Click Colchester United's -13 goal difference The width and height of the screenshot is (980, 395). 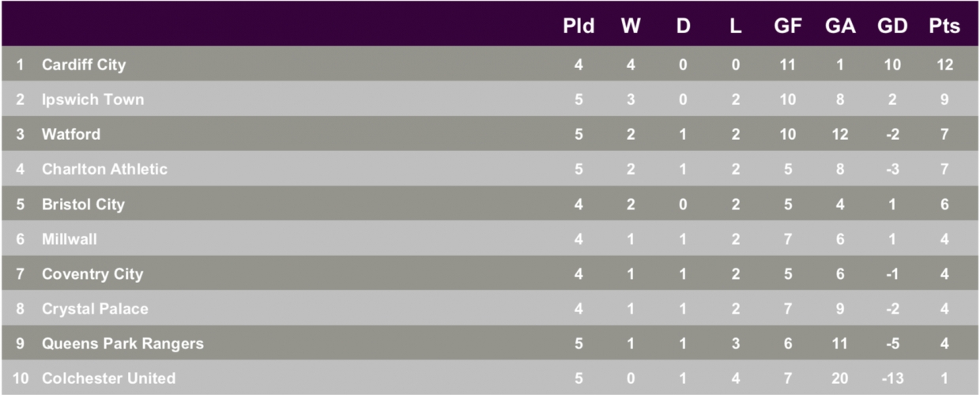[x=892, y=378]
